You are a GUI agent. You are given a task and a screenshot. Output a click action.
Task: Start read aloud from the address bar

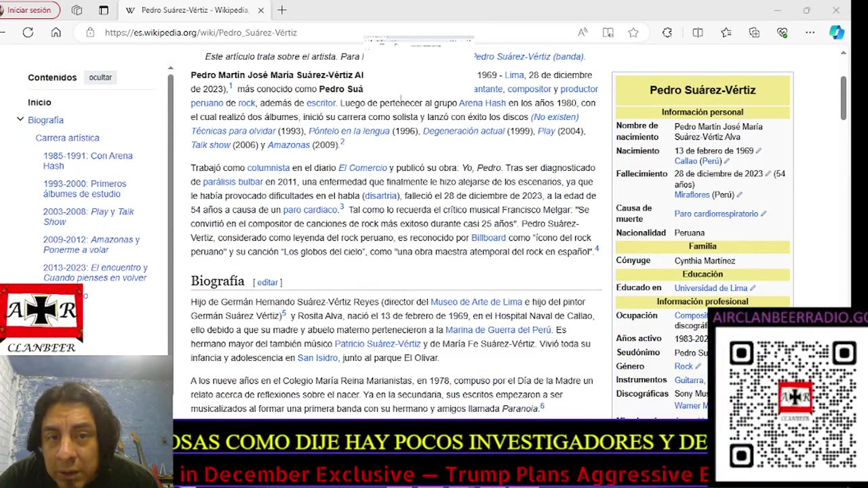583,33
